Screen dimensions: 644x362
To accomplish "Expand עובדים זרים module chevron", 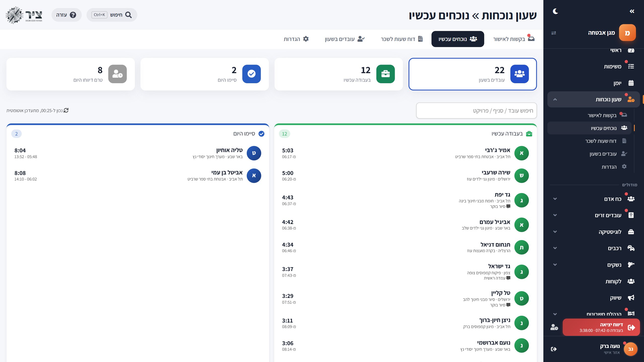I will click(x=555, y=215).
